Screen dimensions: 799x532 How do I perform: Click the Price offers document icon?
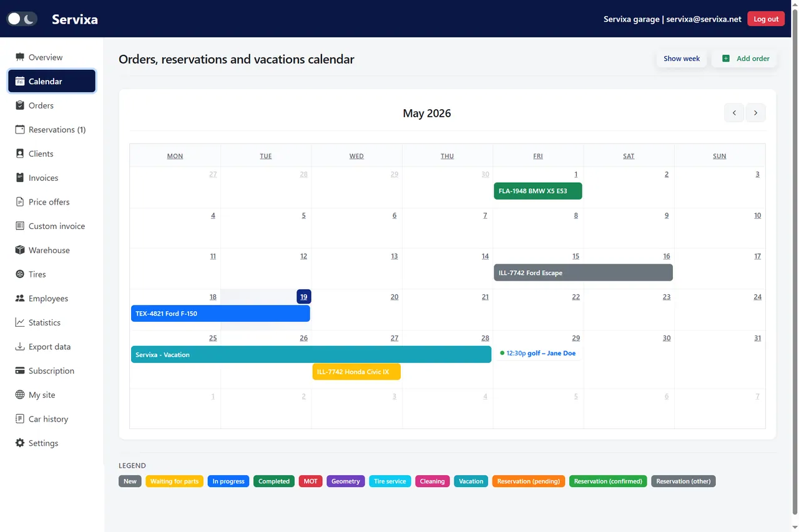(20, 202)
